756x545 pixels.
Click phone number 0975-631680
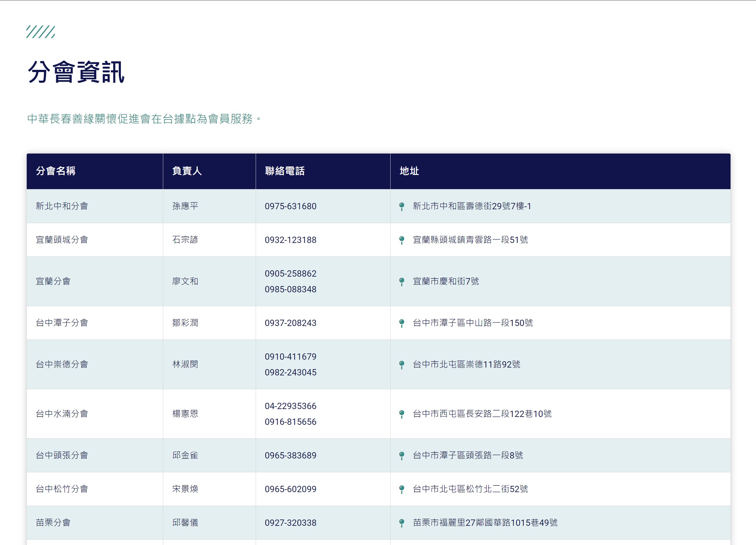[x=291, y=206]
